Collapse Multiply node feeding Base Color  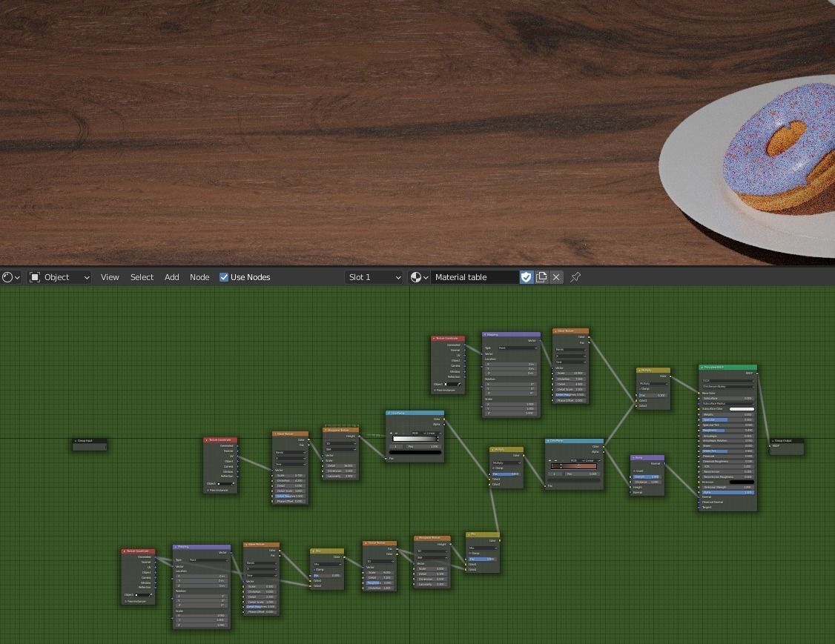pyautogui.click(x=639, y=370)
